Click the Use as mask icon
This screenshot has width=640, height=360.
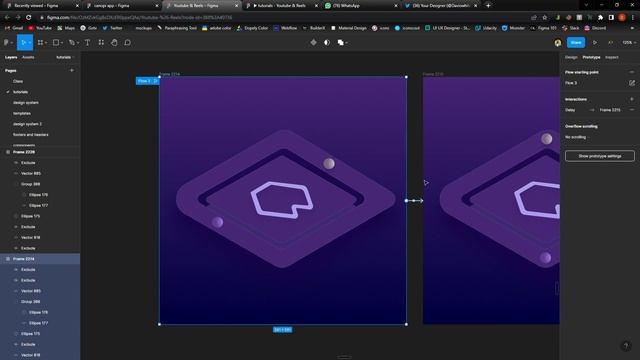pyautogui.click(x=327, y=42)
